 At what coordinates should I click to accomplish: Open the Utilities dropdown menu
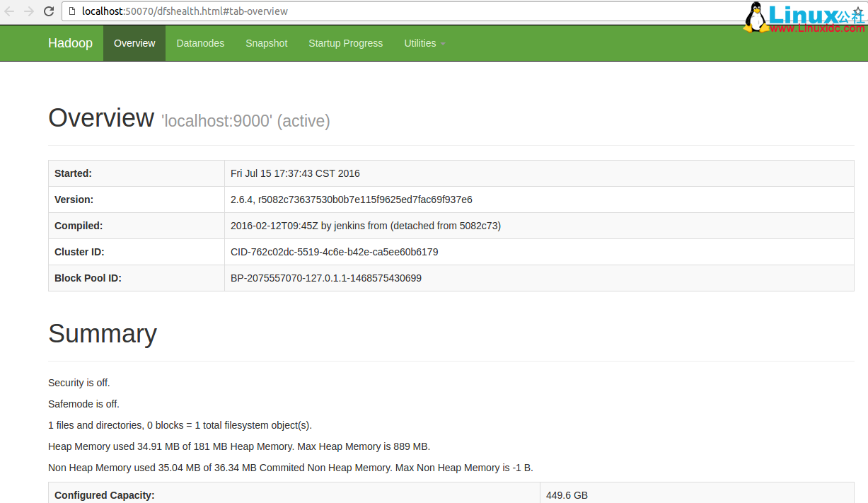pos(419,43)
